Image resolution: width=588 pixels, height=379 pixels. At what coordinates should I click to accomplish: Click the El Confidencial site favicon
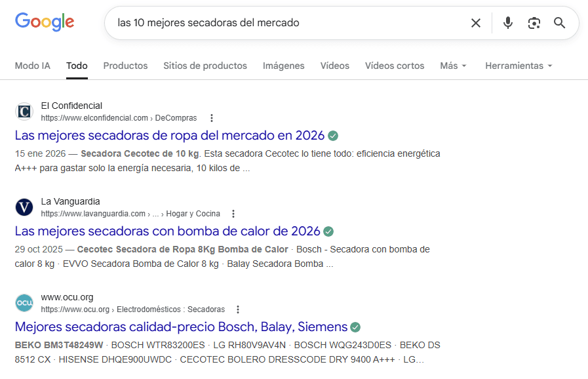coord(24,111)
